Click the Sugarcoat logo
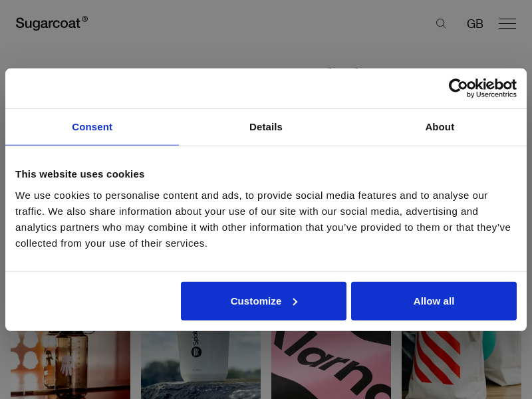 48,23
